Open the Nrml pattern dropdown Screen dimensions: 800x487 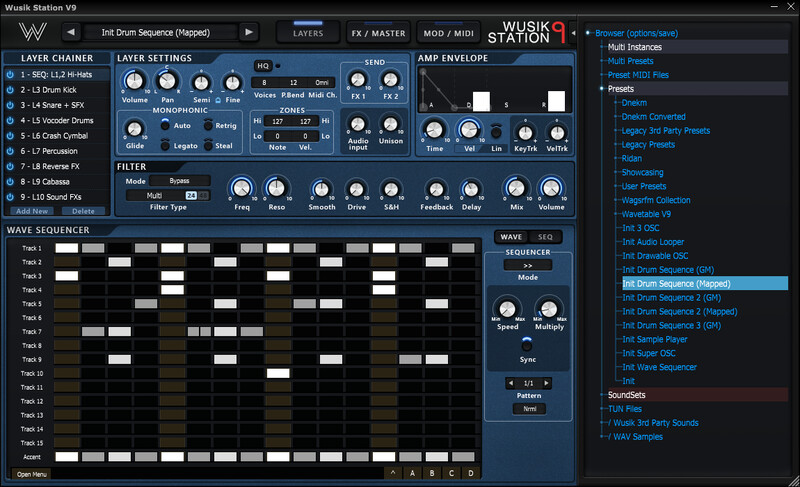(529, 408)
